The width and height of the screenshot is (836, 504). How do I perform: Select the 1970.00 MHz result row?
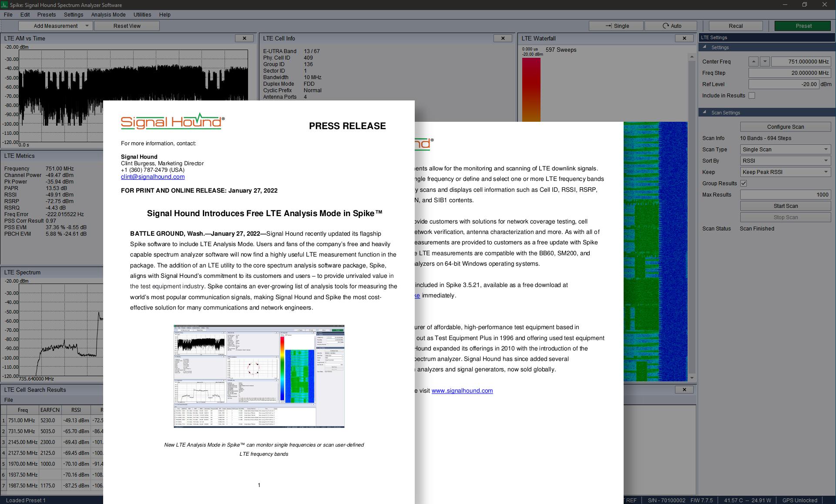[52, 464]
